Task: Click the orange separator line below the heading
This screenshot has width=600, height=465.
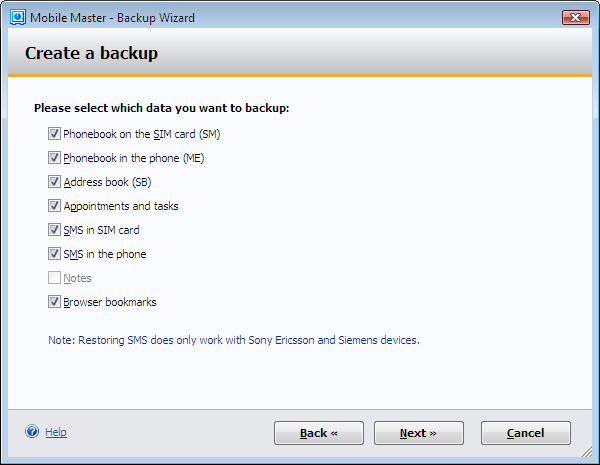Action: 300,76
